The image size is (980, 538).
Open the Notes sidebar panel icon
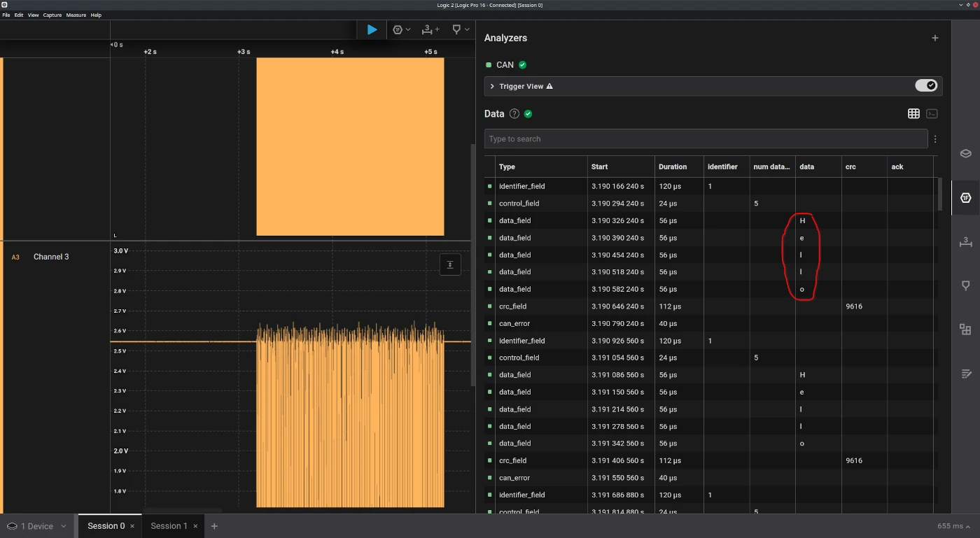tap(965, 374)
